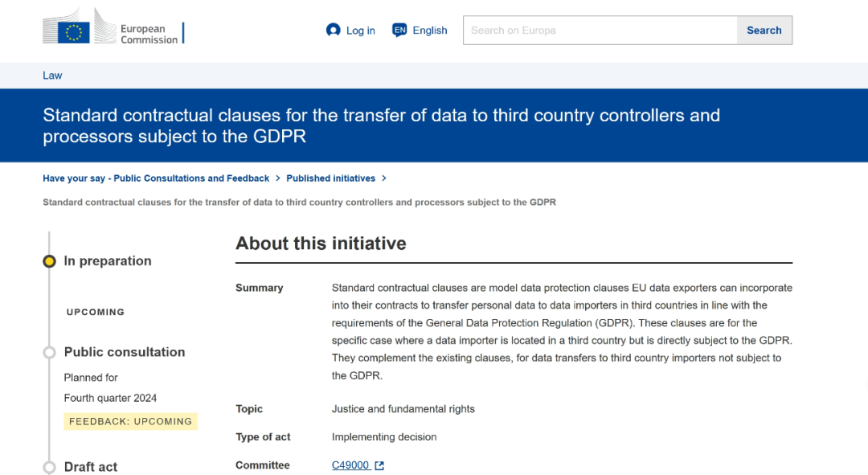This screenshot has height=475, width=868.
Task: Click the EN language icon
Action: point(399,31)
